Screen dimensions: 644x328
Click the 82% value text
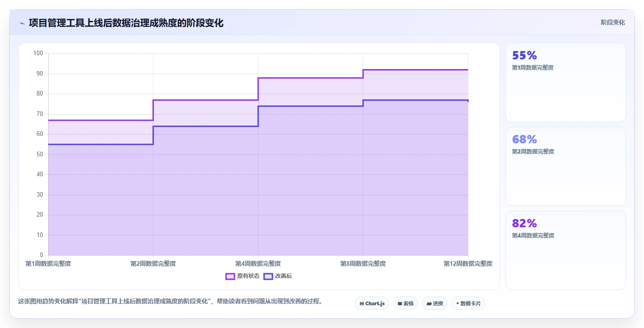524,223
